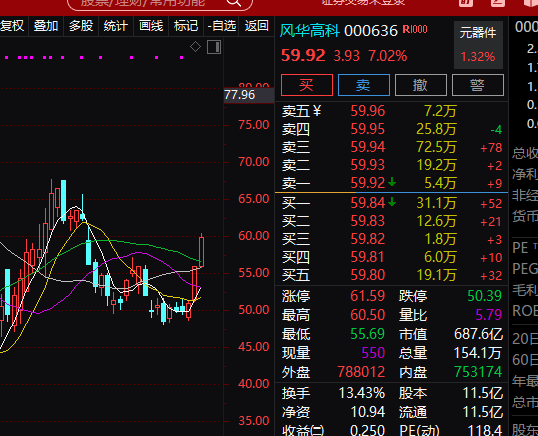Viewport: 538px width, 436px height.
Task: Select the 卖三 price 59.94
Action: pos(368,147)
